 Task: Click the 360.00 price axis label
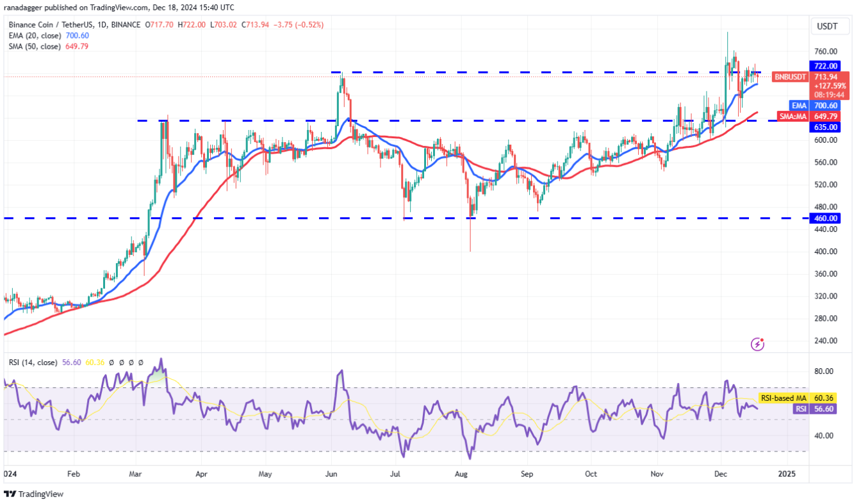click(x=826, y=274)
